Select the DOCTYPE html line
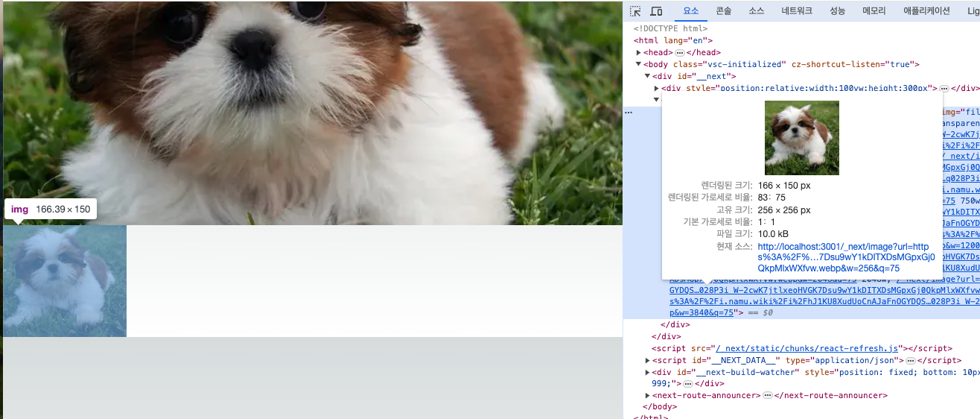980x419 pixels. click(670, 28)
